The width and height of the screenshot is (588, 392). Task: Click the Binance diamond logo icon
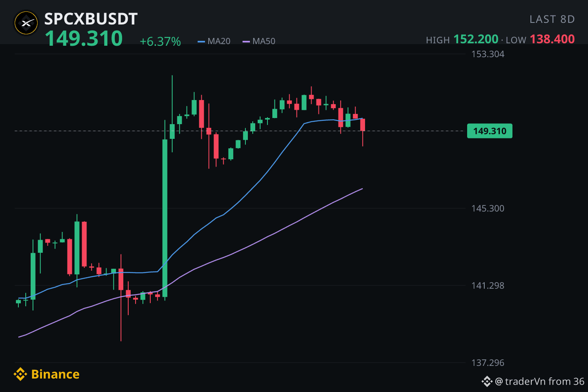[x=20, y=374]
